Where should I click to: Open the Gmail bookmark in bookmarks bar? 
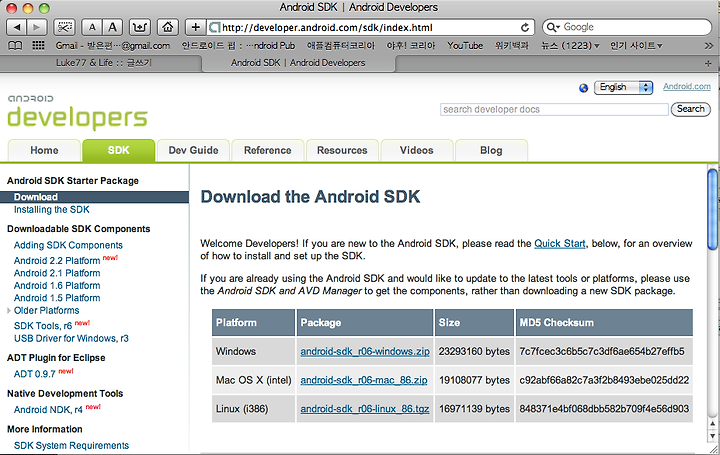(112, 45)
